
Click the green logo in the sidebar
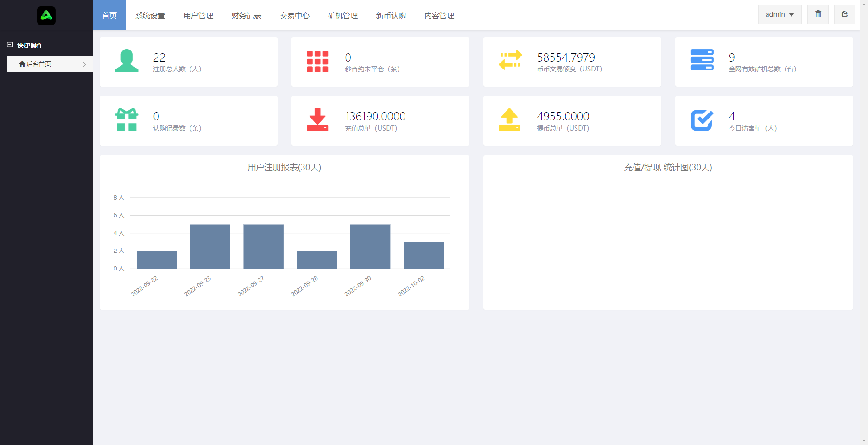click(x=46, y=15)
